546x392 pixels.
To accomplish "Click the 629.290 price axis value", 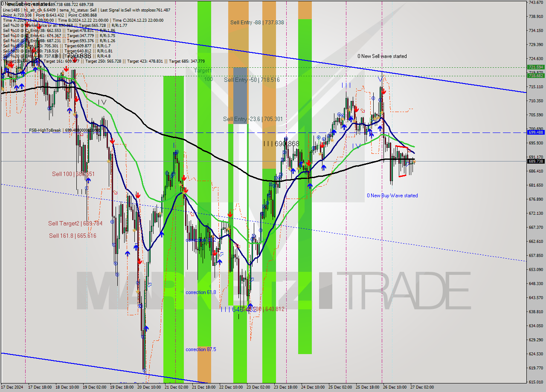I will (x=536, y=340).
